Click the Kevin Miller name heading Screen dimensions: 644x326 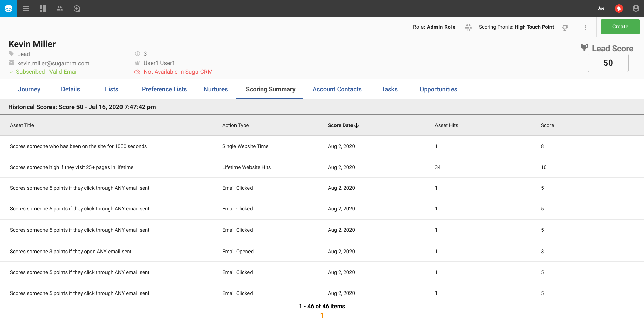pos(32,44)
